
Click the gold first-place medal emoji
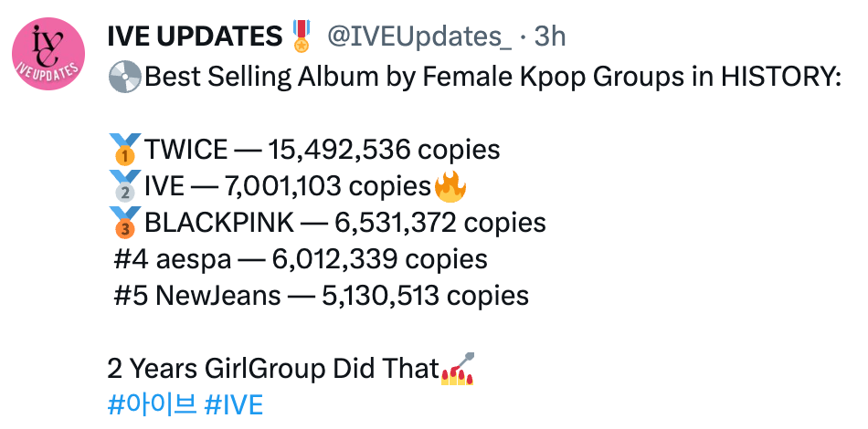coord(122,150)
